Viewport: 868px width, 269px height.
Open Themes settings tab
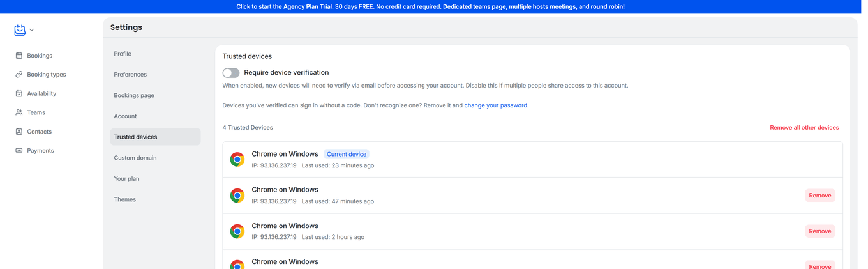coord(155,199)
